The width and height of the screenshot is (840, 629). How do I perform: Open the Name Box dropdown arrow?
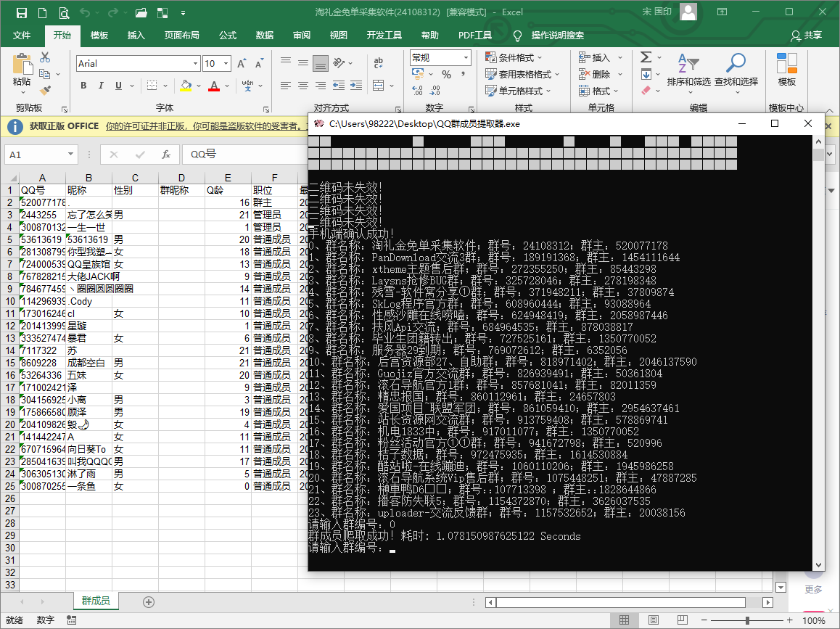click(x=70, y=155)
